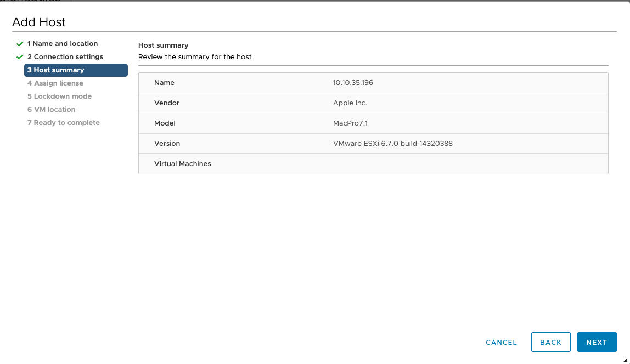Click the Model row label
Screen dimensions: 630x364
(x=165, y=123)
